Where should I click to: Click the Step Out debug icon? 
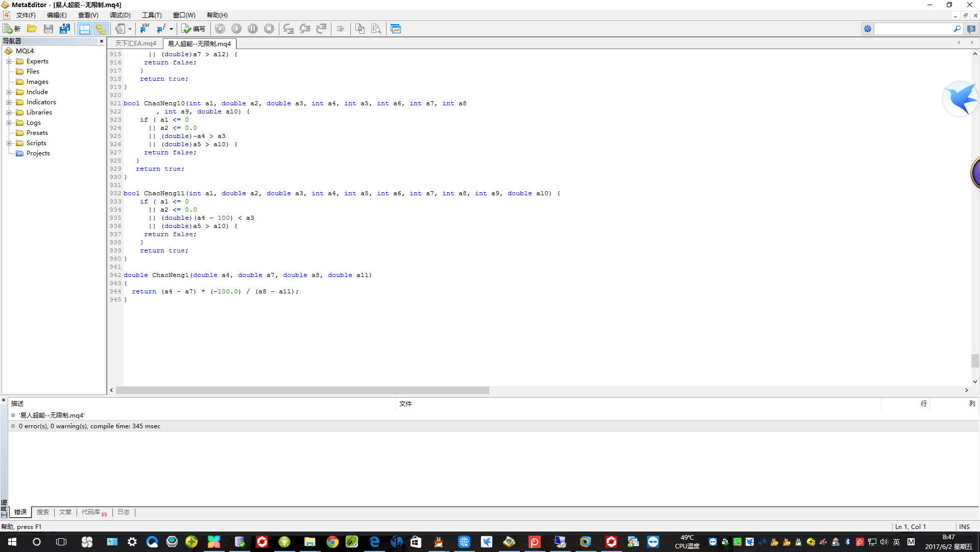321,29
